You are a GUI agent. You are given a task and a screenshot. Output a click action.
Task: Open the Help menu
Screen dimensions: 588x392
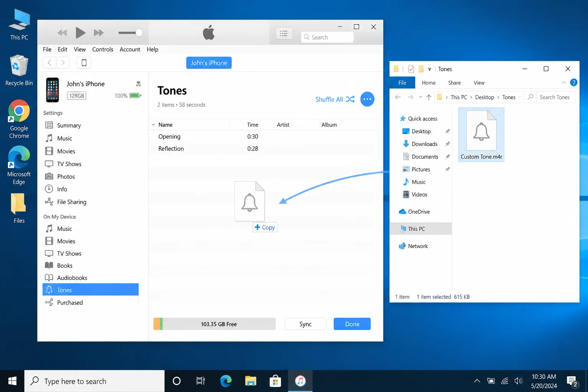(152, 49)
